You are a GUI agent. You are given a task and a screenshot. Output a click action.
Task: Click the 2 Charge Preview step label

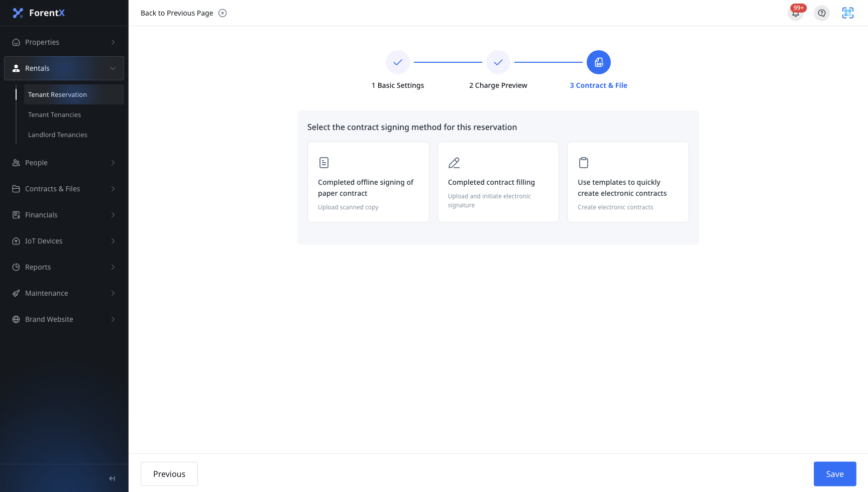click(x=498, y=85)
